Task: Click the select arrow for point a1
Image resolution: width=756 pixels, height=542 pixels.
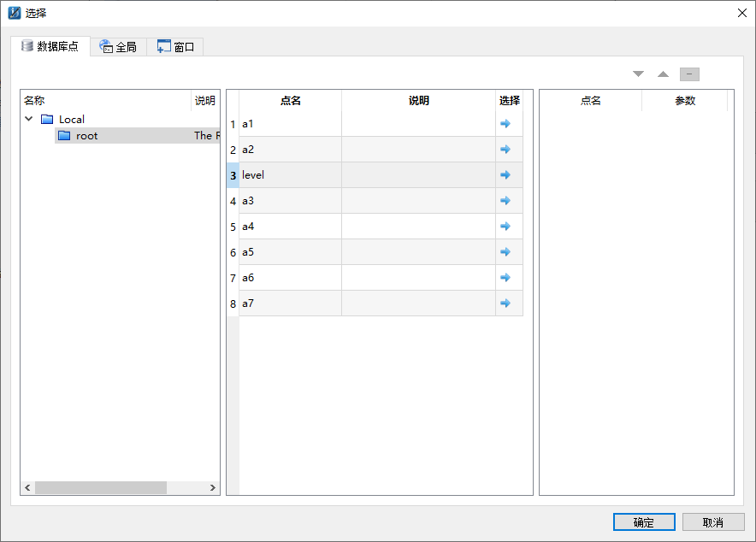Action: tap(505, 124)
